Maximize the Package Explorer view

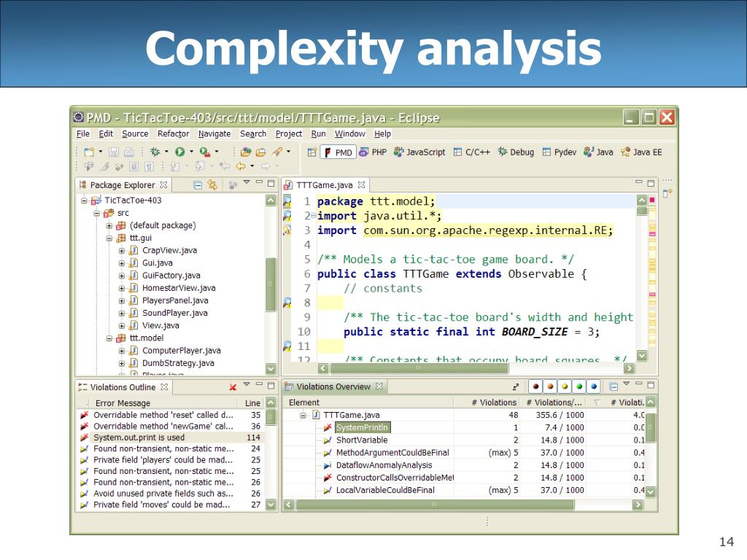pyautogui.click(x=271, y=183)
